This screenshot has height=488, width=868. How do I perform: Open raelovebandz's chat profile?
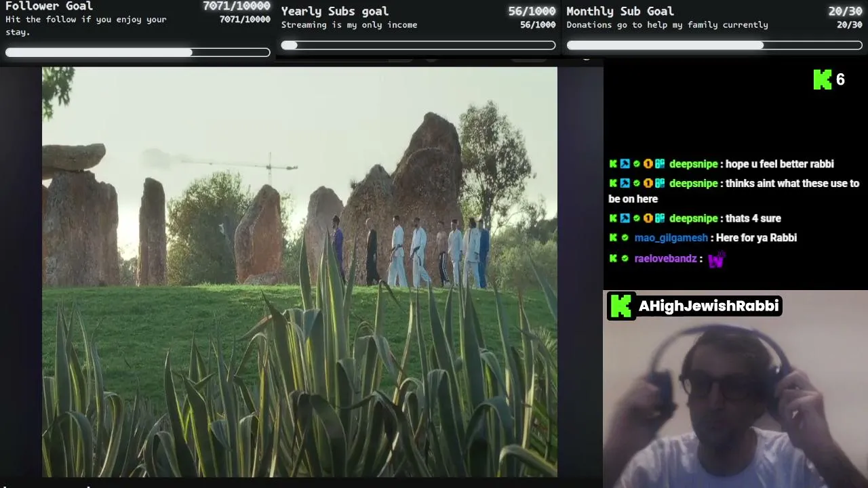click(x=665, y=258)
